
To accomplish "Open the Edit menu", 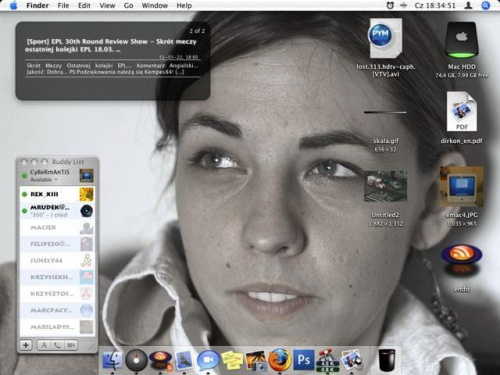I will 84,5.
